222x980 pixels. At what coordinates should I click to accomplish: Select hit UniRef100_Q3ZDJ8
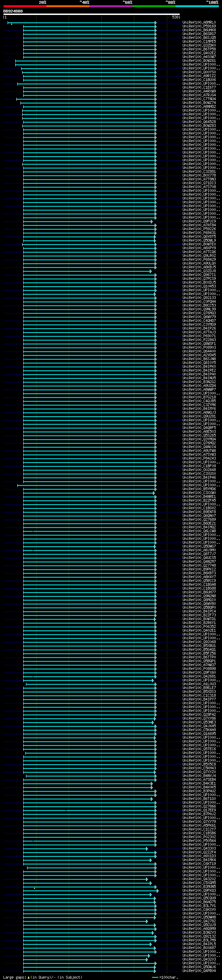click(199, 271)
